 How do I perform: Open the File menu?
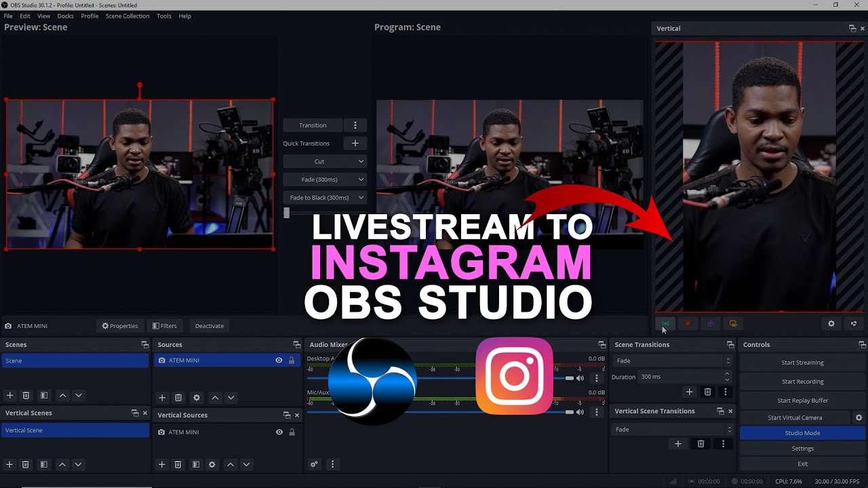pos(8,16)
